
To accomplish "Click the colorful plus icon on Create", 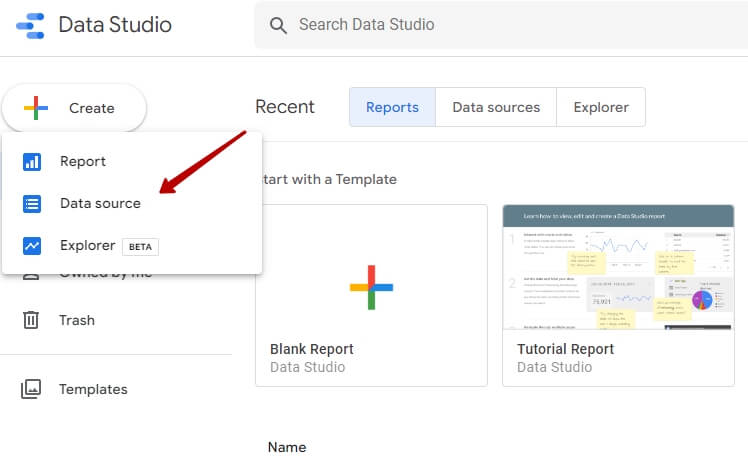I will 36,108.
